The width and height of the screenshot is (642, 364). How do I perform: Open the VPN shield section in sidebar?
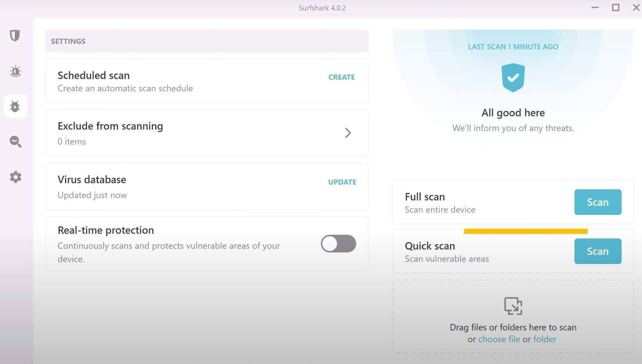(15, 35)
